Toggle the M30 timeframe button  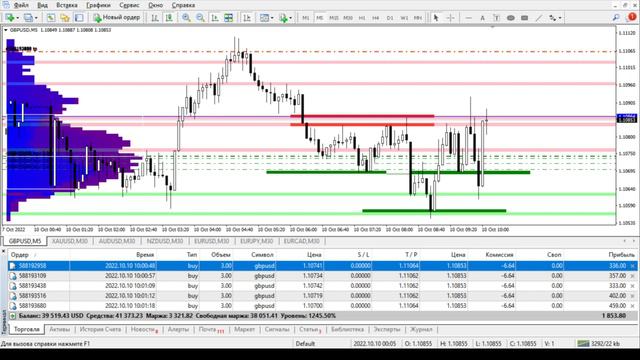348,18
